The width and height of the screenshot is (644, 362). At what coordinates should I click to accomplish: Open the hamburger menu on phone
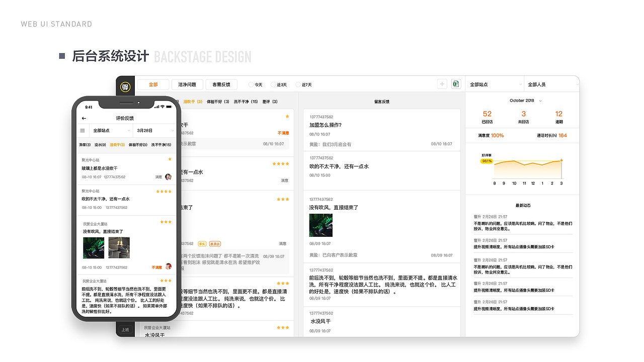coord(83,131)
